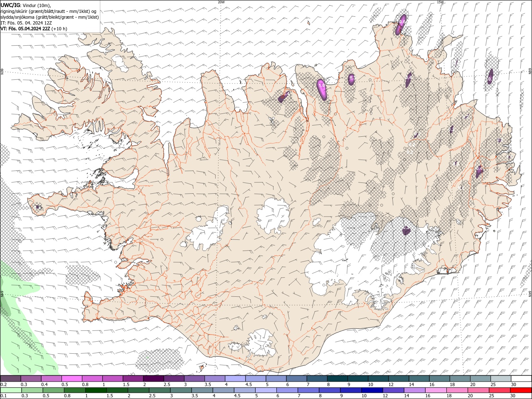Image resolution: width=532 pixels, height=399 pixels.
Task: Select the dark teal swatch labeled 8 in the upper legend row
Action: (x=337, y=378)
